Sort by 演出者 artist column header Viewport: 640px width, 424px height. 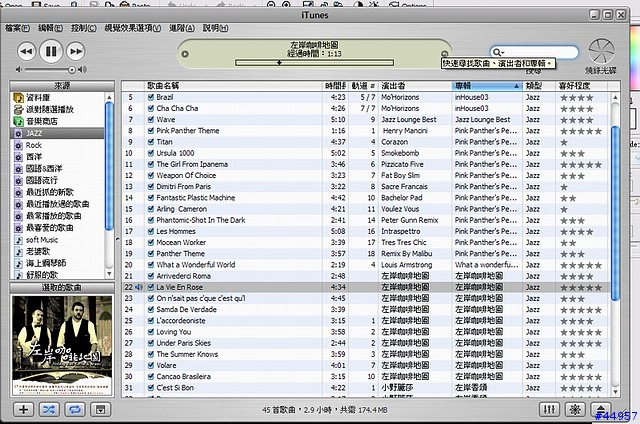(415, 86)
